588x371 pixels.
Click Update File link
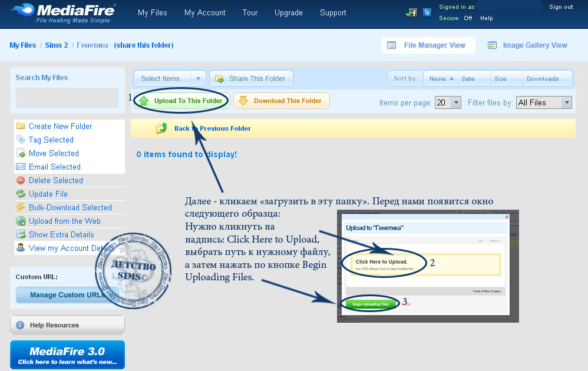point(48,194)
